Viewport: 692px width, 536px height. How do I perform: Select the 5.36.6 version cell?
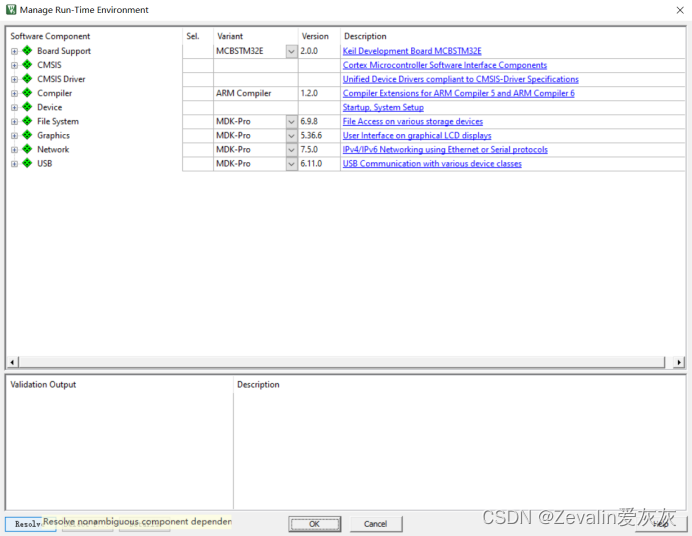pyautogui.click(x=319, y=135)
